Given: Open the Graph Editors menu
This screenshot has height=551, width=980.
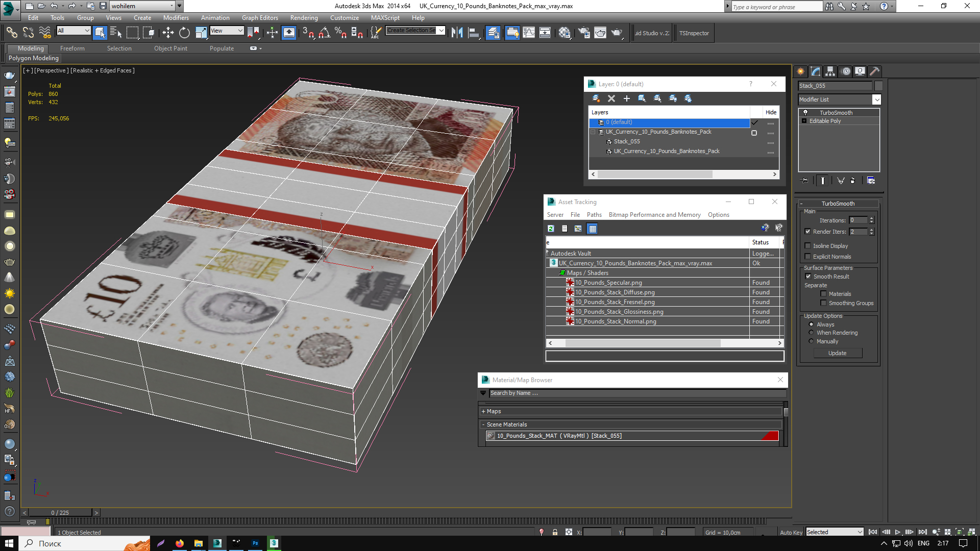Looking at the screenshot, I should [260, 18].
